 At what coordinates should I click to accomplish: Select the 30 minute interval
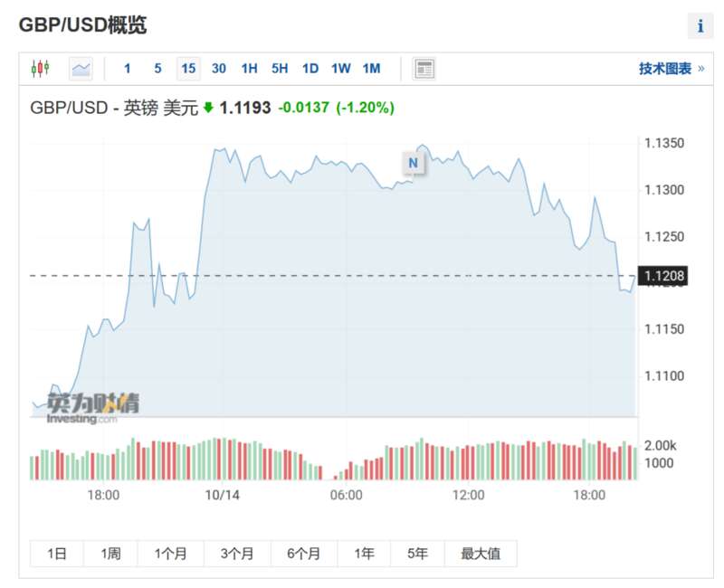coord(219,69)
